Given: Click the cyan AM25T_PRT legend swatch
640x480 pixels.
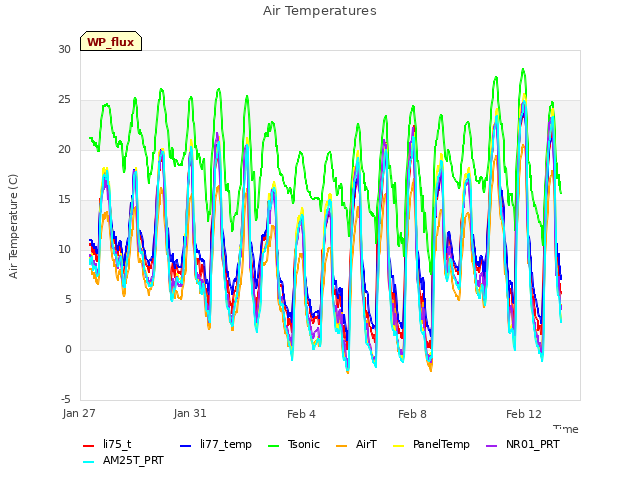Looking at the screenshot, I should (x=89, y=462).
